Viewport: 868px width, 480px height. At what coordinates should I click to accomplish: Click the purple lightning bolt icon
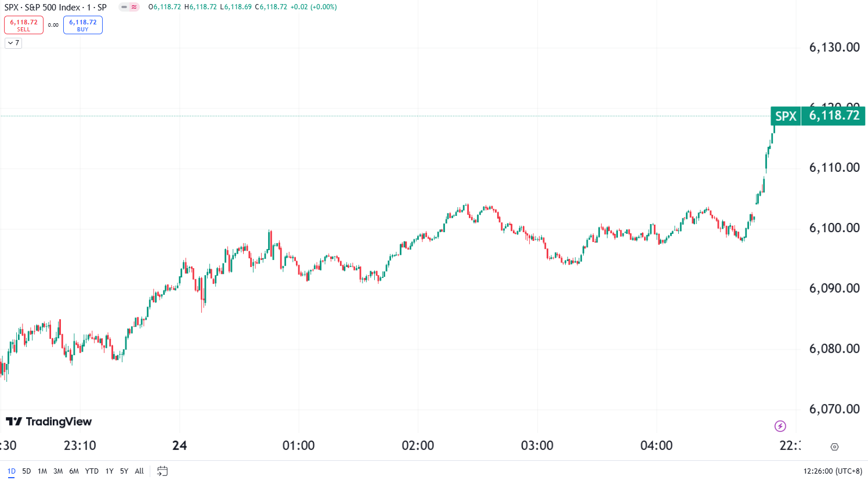point(780,427)
